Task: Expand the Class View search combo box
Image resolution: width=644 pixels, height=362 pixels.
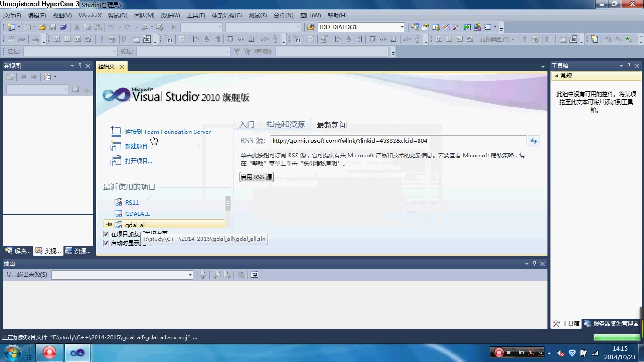Action: [x=66, y=89]
